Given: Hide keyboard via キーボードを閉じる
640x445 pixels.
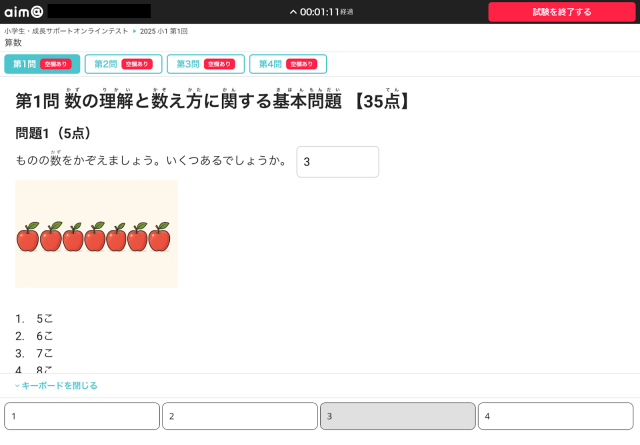Looking at the screenshot, I should [56, 385].
